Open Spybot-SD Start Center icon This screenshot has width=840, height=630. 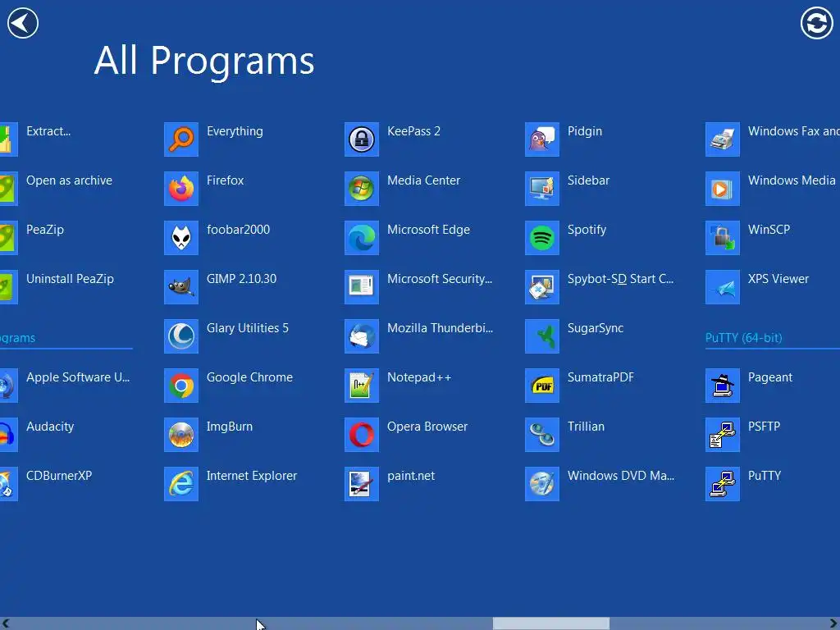coord(542,287)
